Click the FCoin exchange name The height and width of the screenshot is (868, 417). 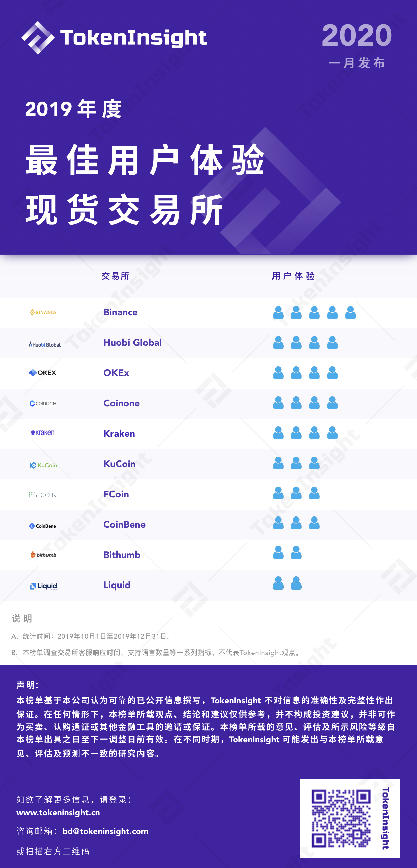(116, 494)
